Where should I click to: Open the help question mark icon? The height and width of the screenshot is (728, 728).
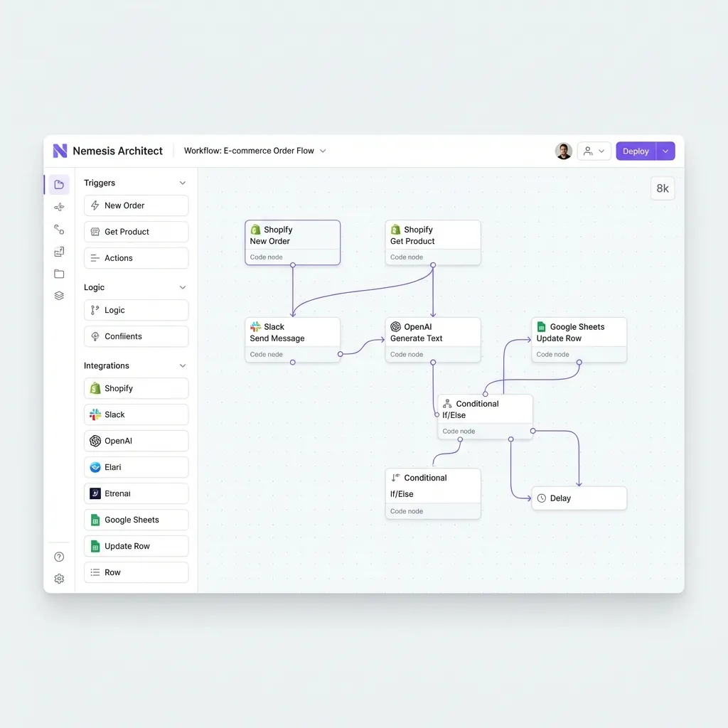click(x=59, y=557)
